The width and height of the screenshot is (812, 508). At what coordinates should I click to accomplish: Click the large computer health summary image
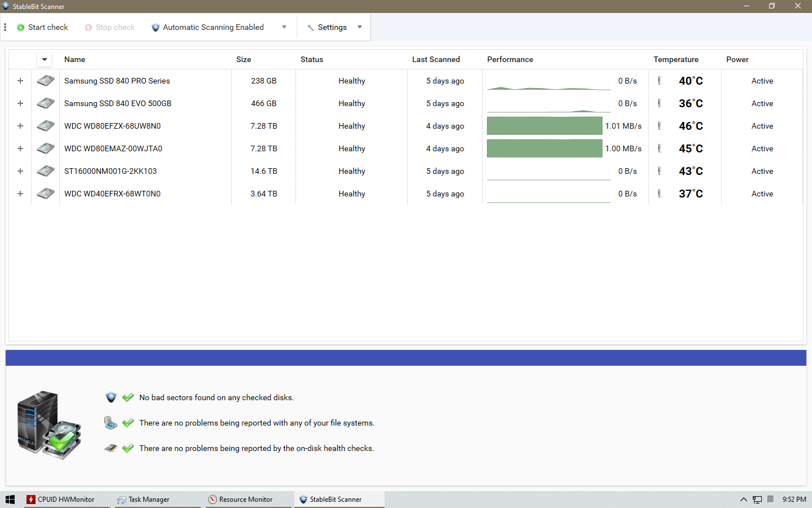[x=50, y=425]
